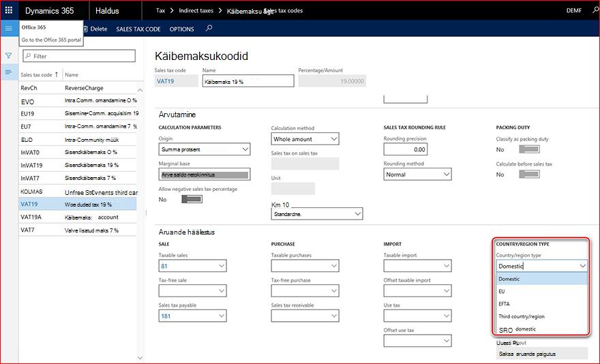The width and height of the screenshot is (600, 364).
Task: Open the Taxable import dropdown
Action: coord(417,266)
